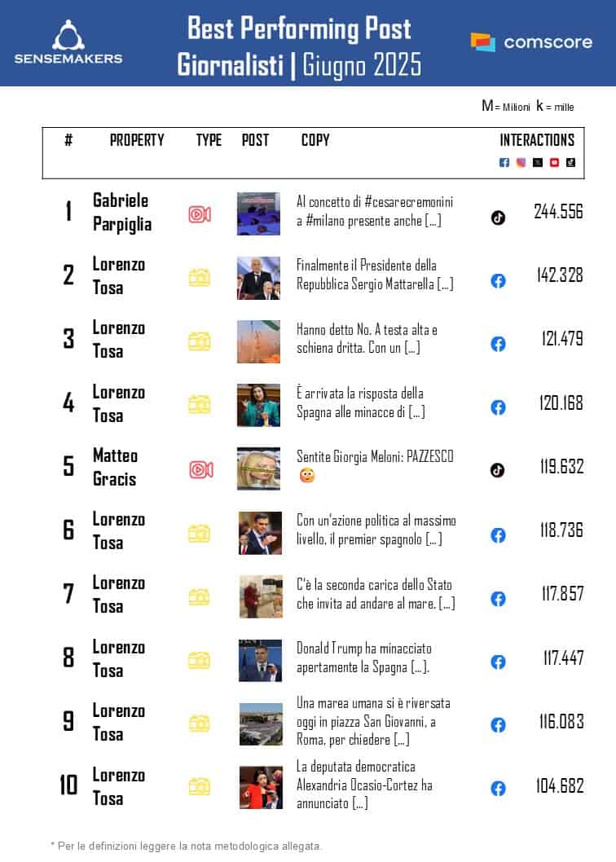Click the Sensemakers logo in the header

click(x=68, y=42)
